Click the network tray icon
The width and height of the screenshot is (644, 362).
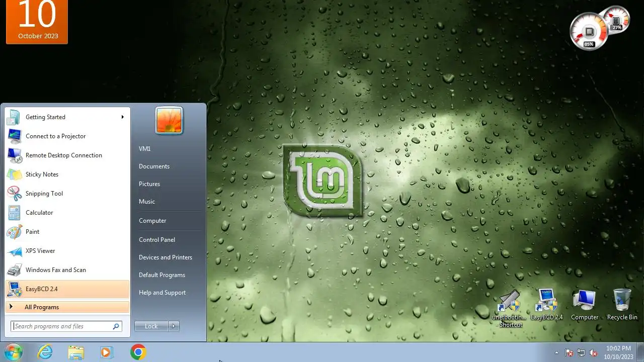pos(581,353)
